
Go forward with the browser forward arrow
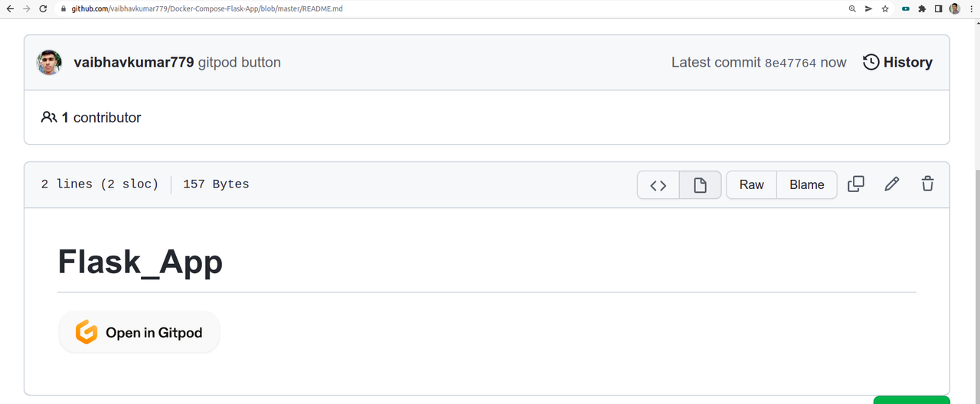27,8
